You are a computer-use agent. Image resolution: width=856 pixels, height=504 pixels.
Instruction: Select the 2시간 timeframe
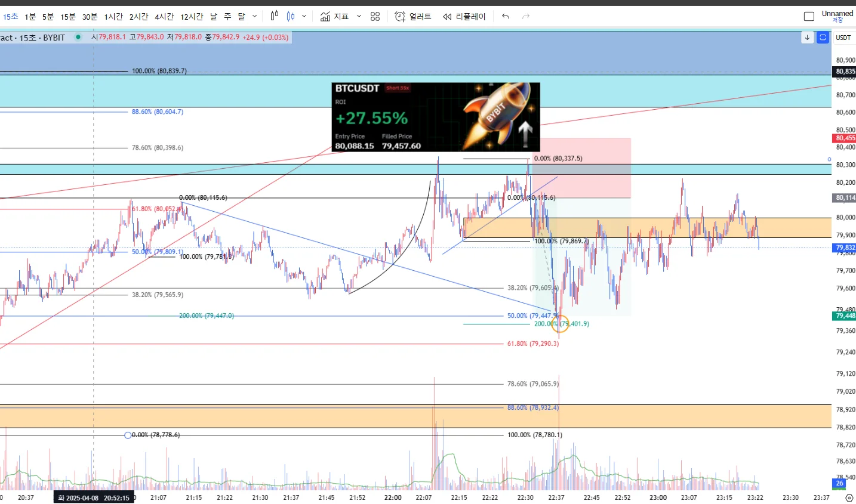(x=138, y=17)
